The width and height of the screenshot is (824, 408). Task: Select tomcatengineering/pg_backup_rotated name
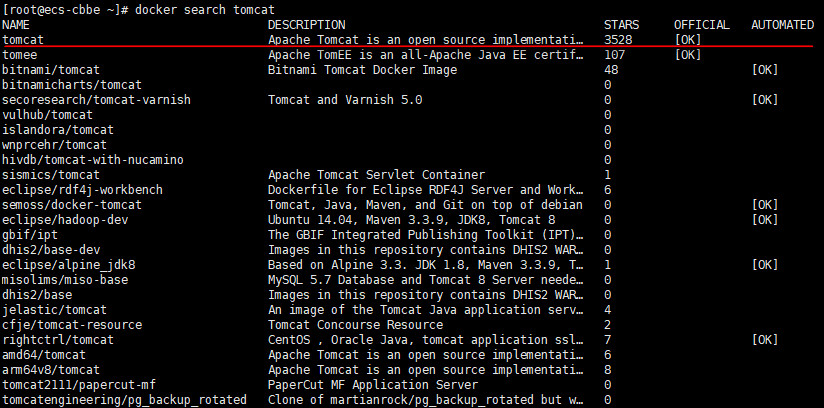pos(125,400)
